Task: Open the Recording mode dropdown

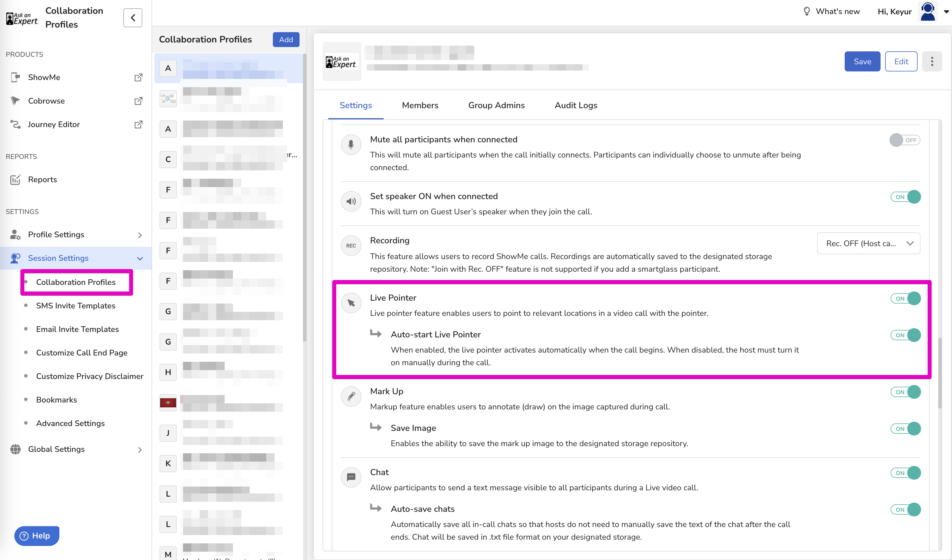Action: pyautogui.click(x=868, y=244)
